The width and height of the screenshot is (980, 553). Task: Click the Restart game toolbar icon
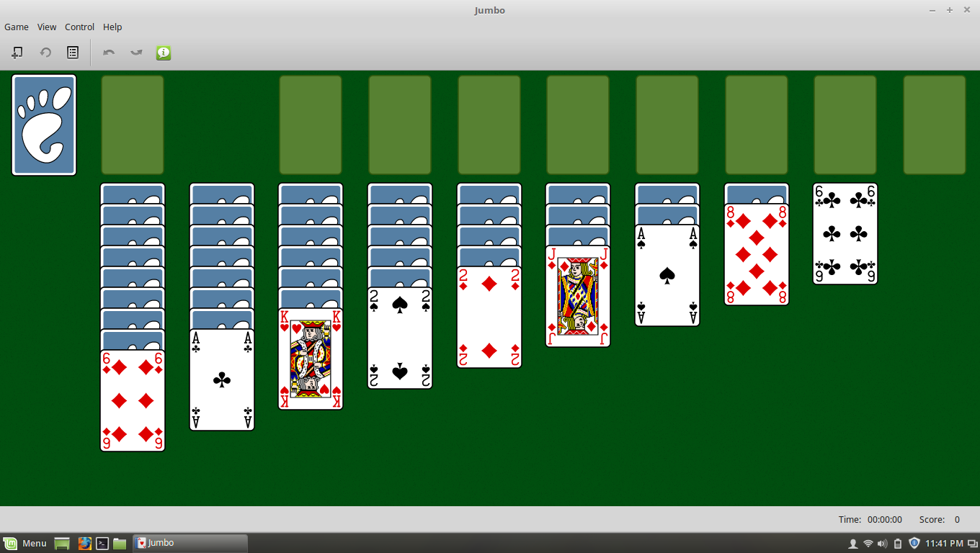tap(45, 52)
